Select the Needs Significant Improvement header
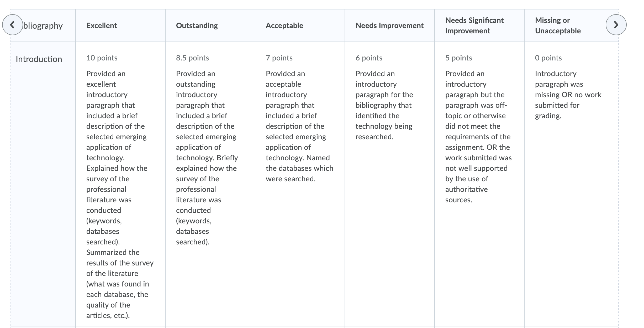The width and height of the screenshot is (644, 328). click(474, 25)
